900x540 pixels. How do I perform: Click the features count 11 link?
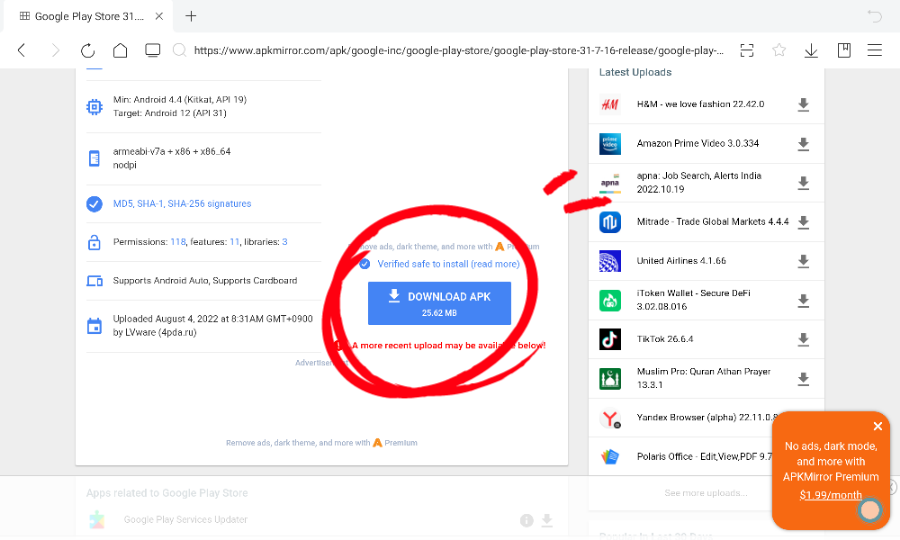pos(234,242)
